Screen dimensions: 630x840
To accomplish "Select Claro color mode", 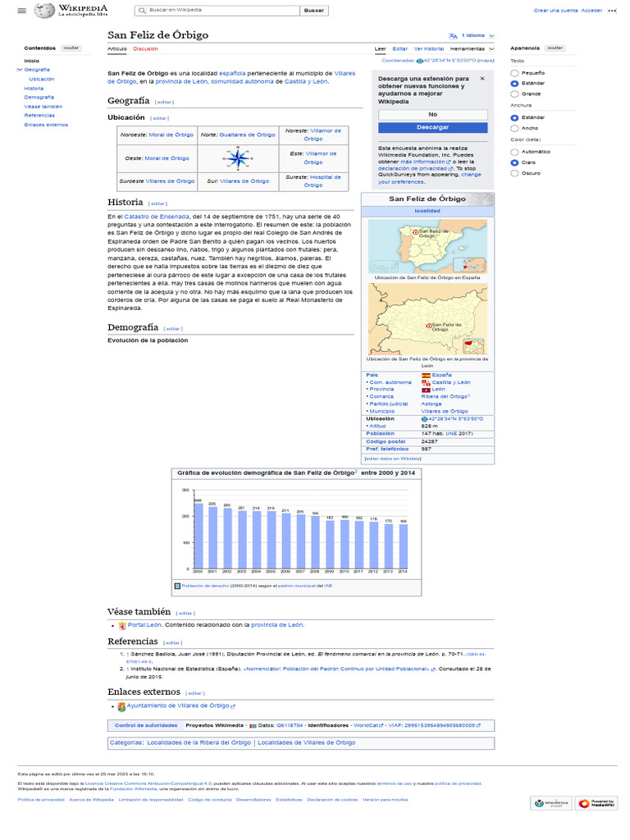I will (514, 163).
